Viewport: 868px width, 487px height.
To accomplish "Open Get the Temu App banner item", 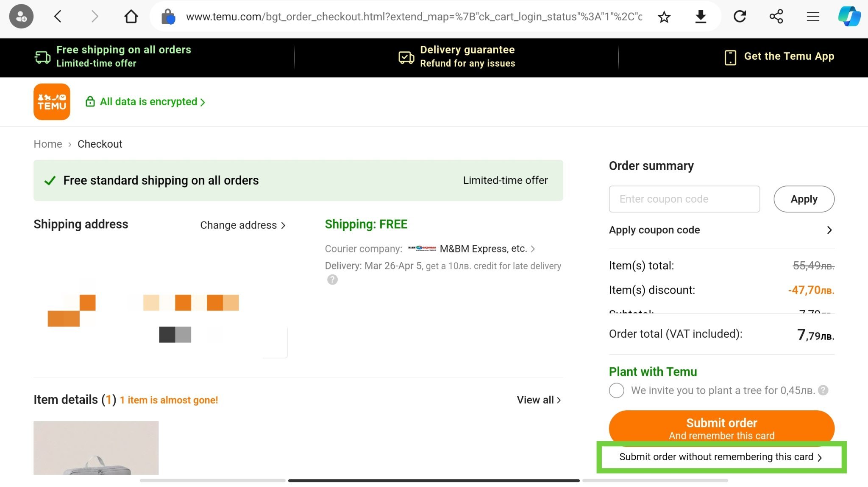I will (x=779, y=57).
